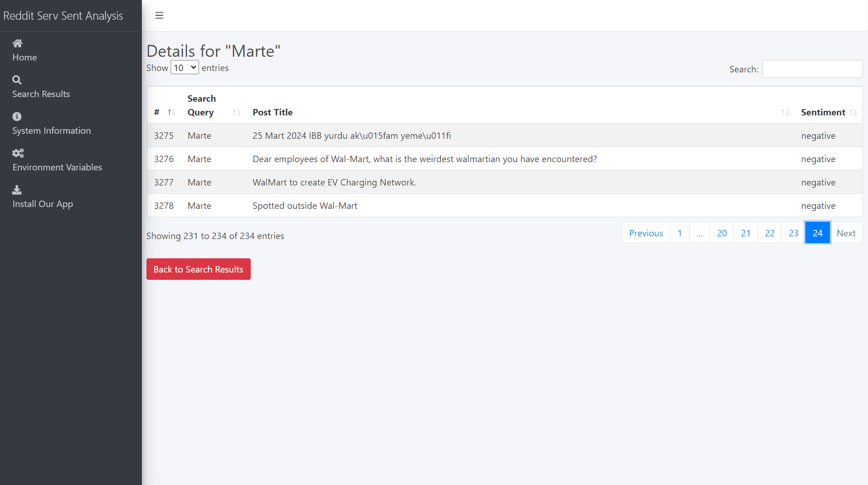Go to pagination page 1
868x485 pixels.
click(679, 233)
